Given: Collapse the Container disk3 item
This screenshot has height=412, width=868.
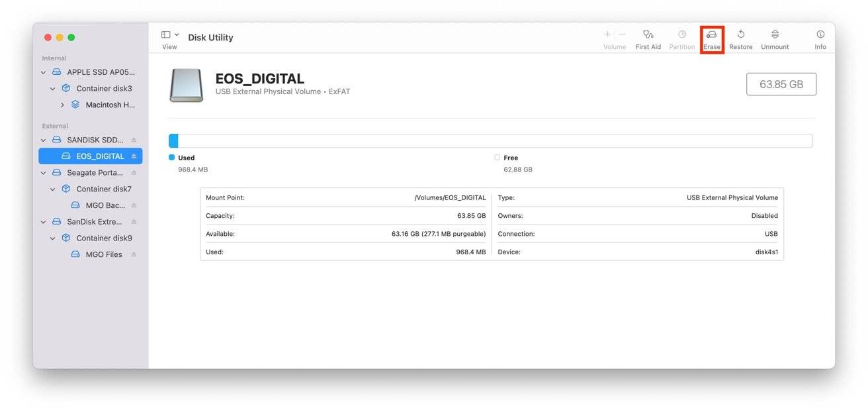Looking at the screenshot, I should [x=52, y=87].
